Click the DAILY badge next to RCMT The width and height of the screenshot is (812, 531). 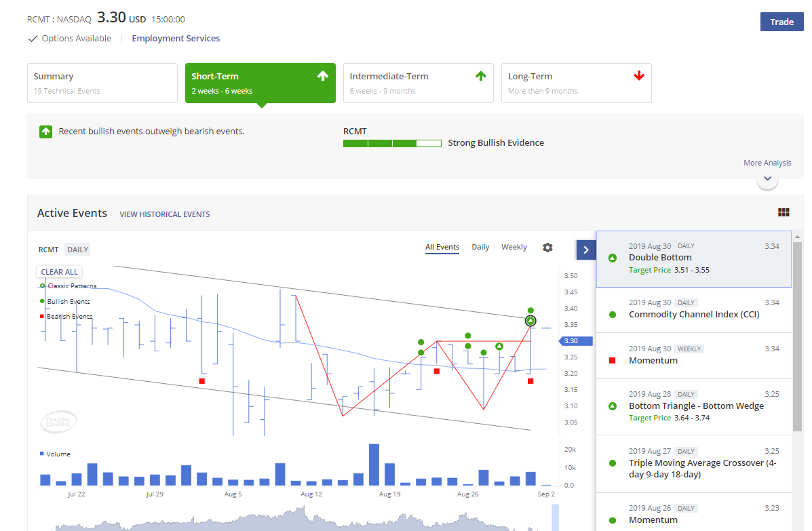(77, 250)
